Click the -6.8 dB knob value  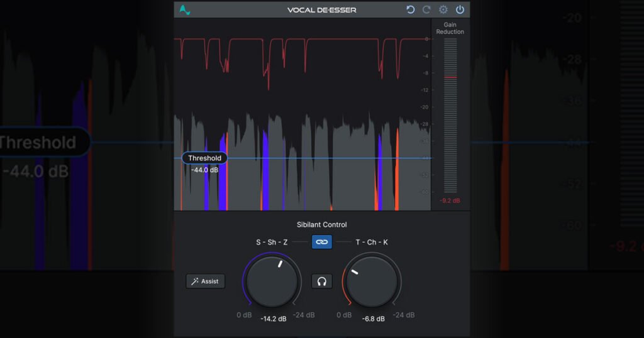pyautogui.click(x=374, y=319)
